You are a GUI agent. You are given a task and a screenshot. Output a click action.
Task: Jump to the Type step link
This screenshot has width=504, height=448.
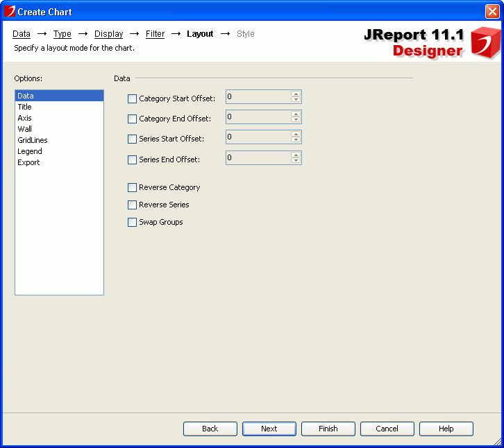(x=62, y=34)
